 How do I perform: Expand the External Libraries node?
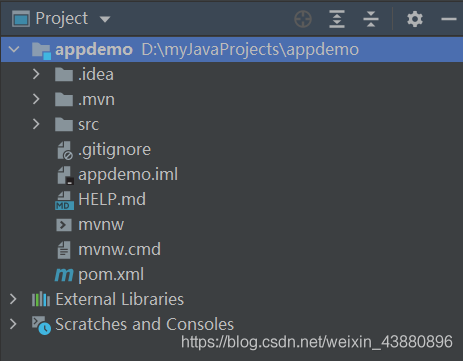point(13,299)
